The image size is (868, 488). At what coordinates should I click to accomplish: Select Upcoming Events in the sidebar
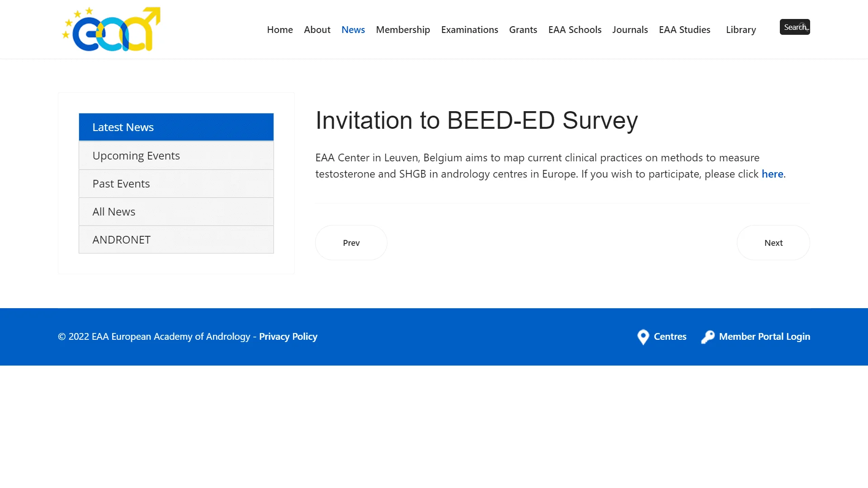176,155
